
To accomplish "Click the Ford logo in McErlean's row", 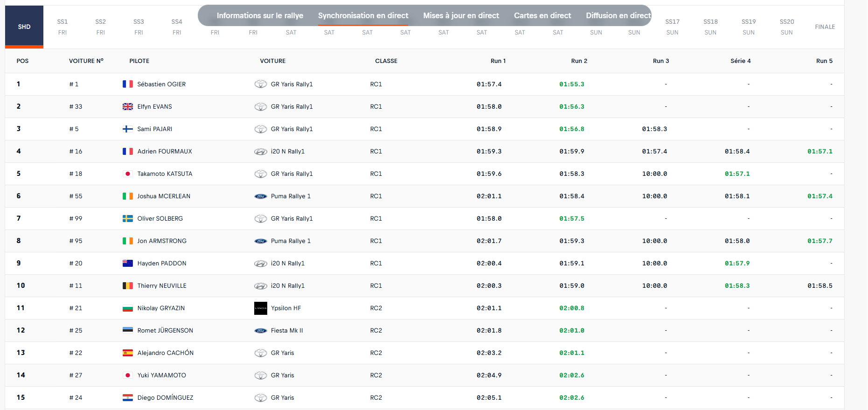I will pyautogui.click(x=261, y=196).
